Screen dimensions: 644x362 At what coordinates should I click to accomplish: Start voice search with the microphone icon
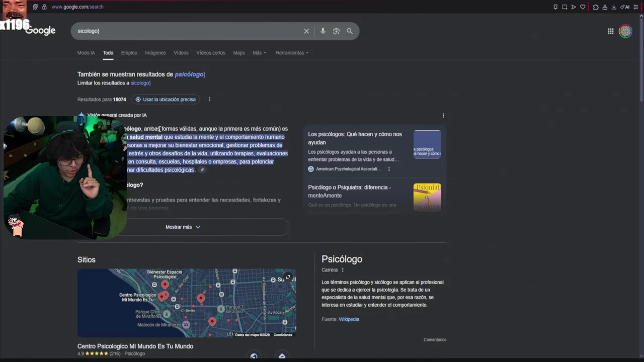pyautogui.click(x=323, y=31)
